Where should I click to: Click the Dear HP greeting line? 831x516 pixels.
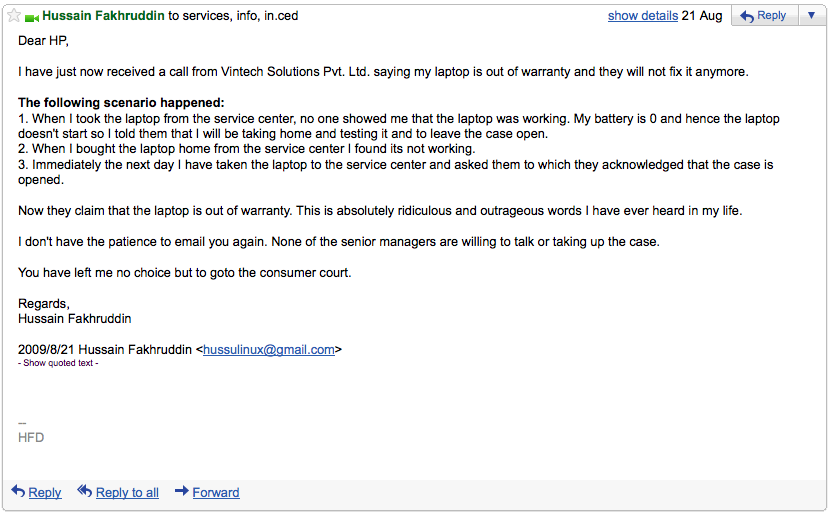pos(43,41)
